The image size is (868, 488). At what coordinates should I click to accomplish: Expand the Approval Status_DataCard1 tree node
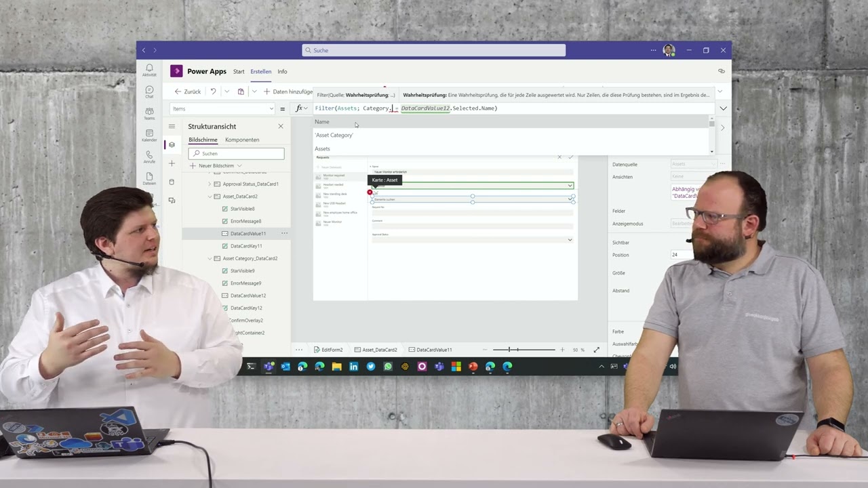[210, 184]
